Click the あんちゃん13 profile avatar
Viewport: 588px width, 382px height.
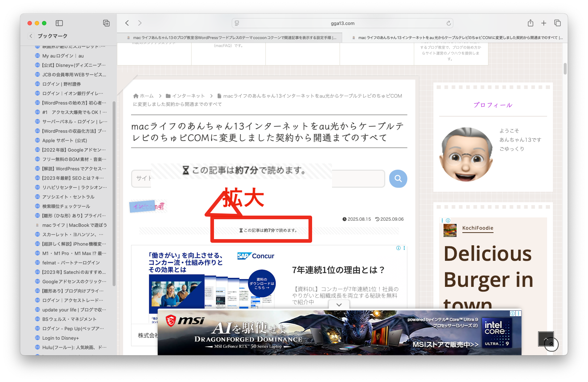click(x=466, y=154)
